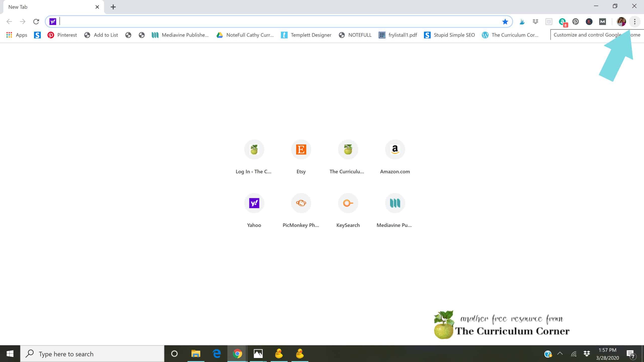This screenshot has height=362, width=644.
Task: Launch Microsoft Edge from the taskbar
Action: [x=216, y=353]
